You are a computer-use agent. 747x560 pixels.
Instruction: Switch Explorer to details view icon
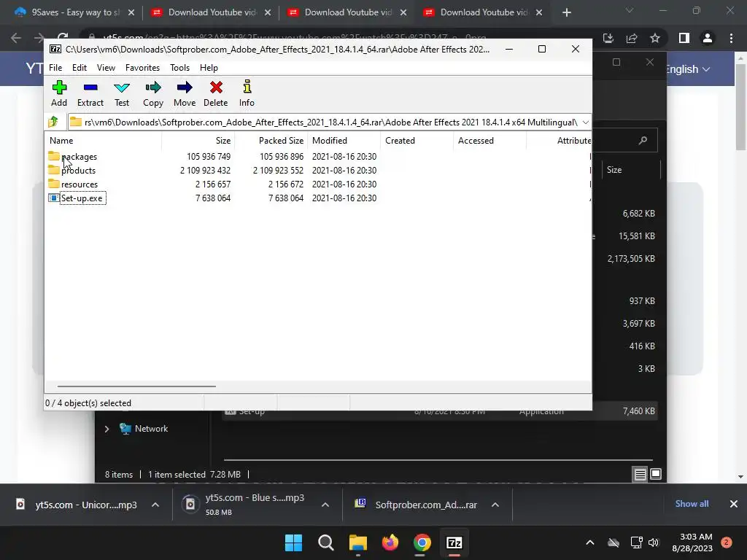click(x=640, y=474)
